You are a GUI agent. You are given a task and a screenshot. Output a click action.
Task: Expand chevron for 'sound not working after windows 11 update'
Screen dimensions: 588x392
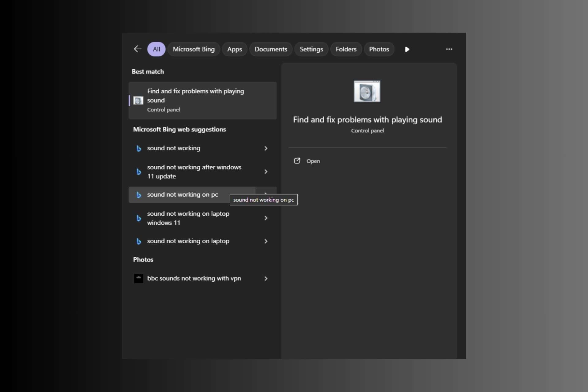(266, 172)
